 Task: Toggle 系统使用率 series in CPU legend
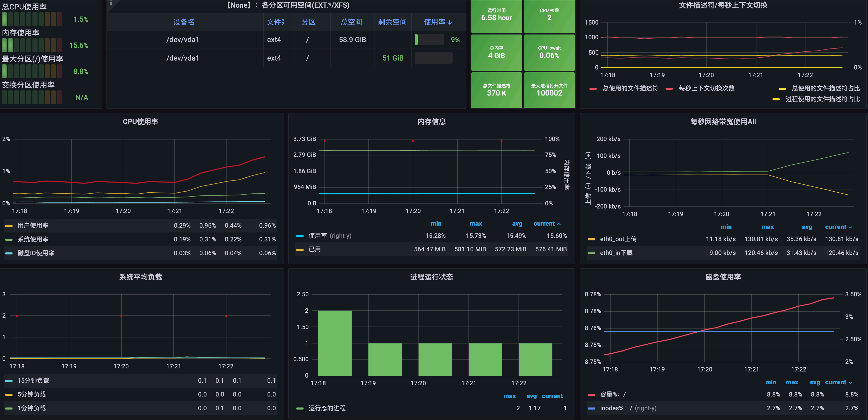(33, 239)
